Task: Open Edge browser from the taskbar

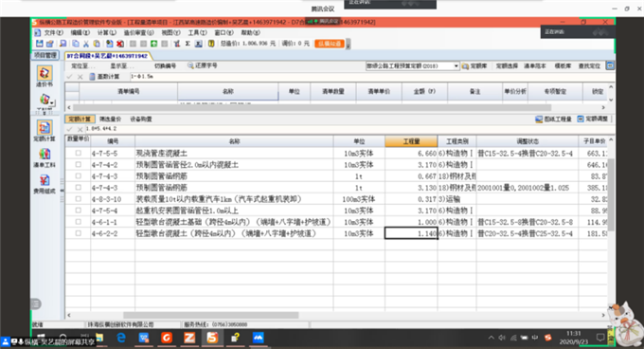Action: tap(121, 338)
